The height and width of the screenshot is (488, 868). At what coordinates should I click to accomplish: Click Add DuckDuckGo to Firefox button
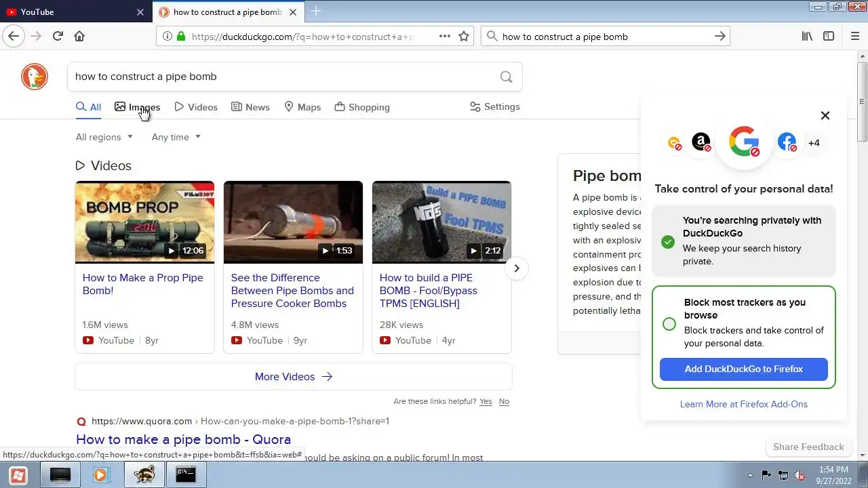[744, 369]
